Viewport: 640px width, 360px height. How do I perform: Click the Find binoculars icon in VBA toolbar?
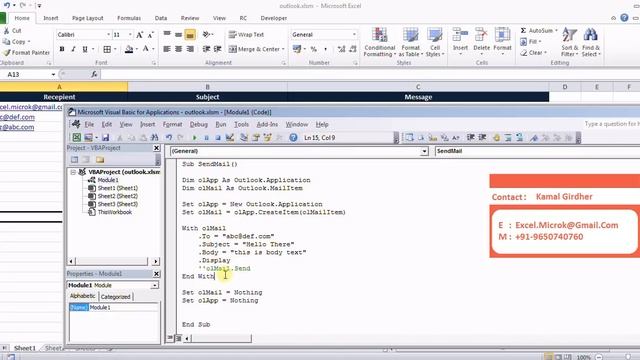(x=154, y=138)
